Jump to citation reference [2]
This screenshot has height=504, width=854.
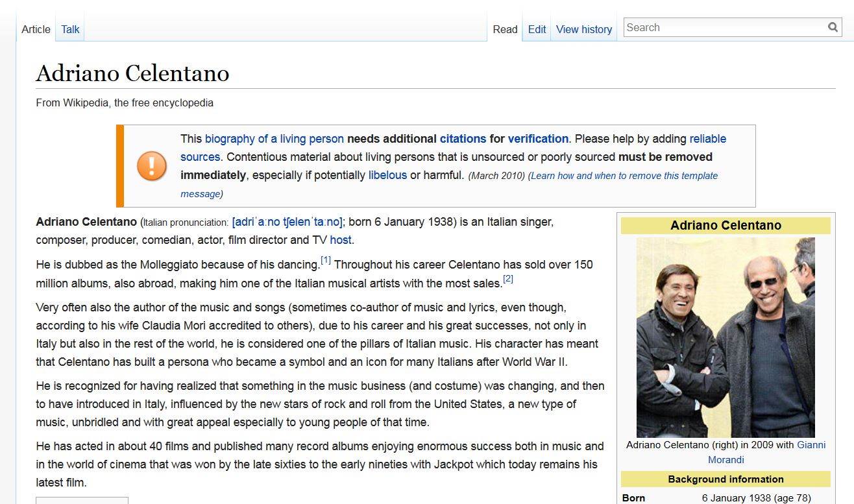point(508,279)
